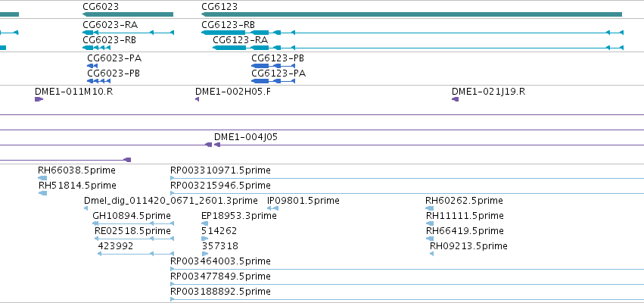Image resolution: width=644 pixels, height=303 pixels.
Task: Click the CG6123-RB transcript glyph
Action: pyautogui.click(x=412, y=33)
